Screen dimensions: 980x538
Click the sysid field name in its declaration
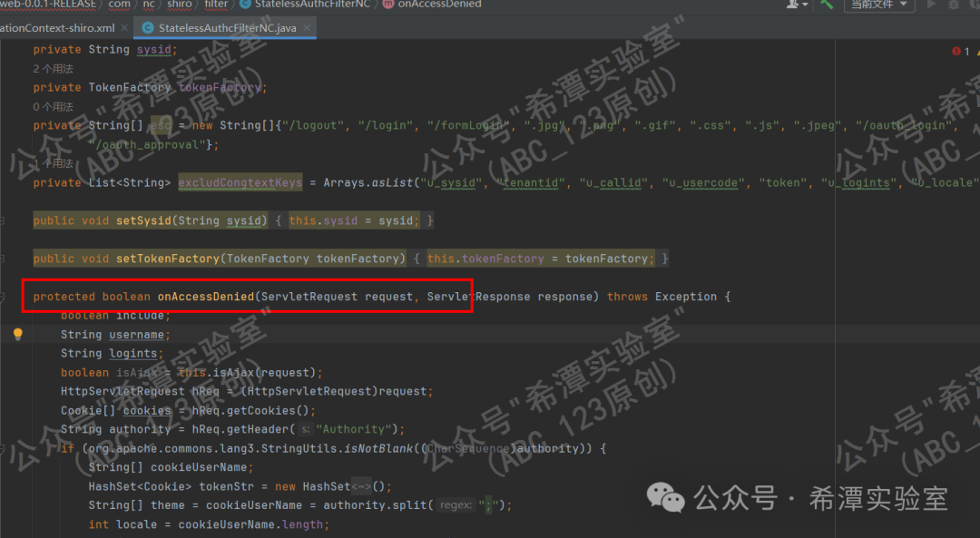[153, 49]
